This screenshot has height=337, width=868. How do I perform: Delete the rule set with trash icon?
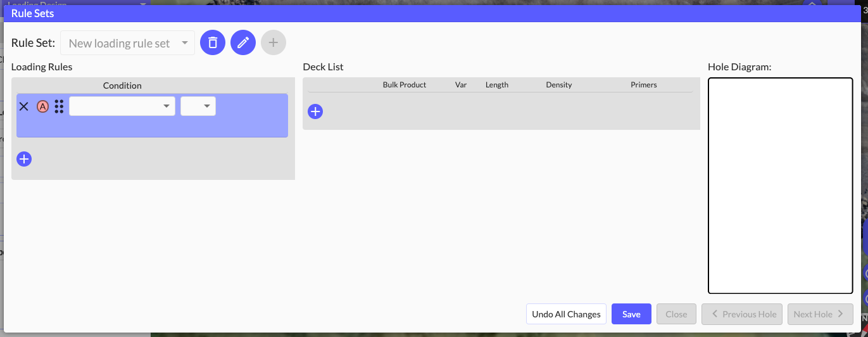[213, 42]
